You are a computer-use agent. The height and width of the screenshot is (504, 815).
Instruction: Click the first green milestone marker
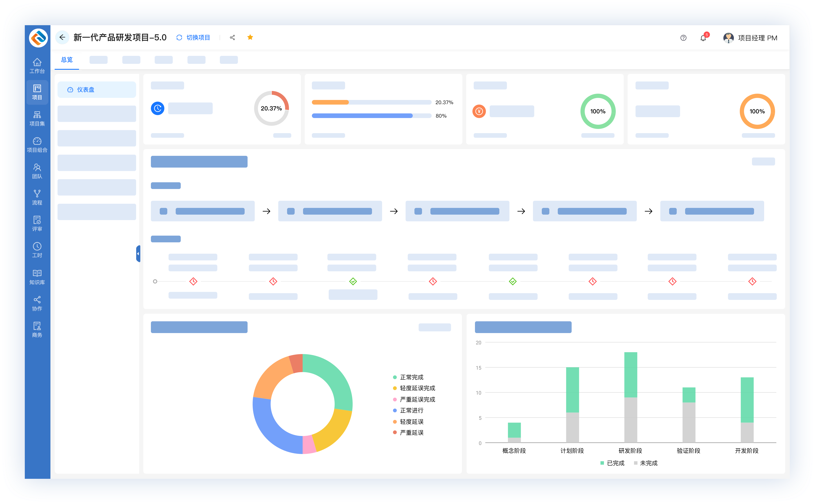pos(353,281)
